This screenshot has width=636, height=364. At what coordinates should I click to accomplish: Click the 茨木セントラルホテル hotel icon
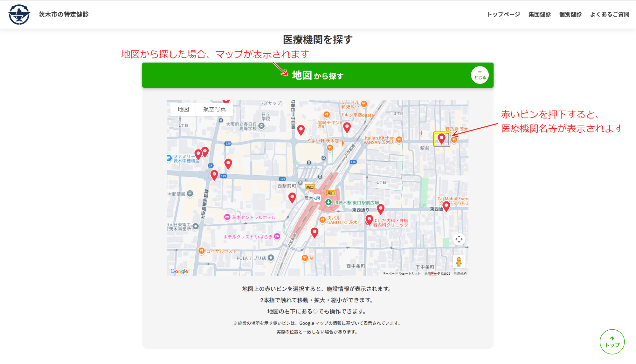pos(227,217)
